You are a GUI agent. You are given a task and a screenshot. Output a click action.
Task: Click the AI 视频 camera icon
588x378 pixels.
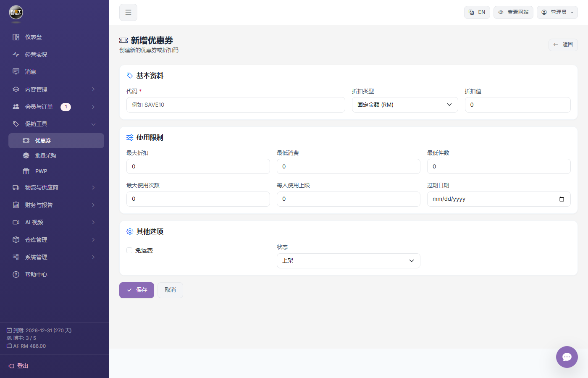click(x=16, y=222)
